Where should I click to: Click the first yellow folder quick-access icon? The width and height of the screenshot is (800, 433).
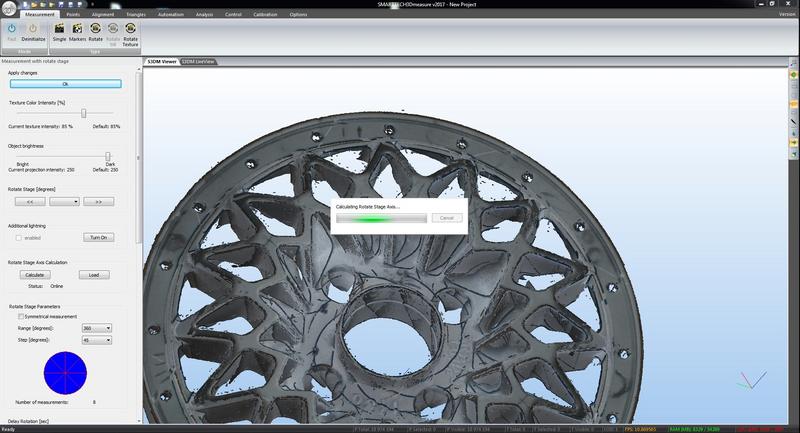click(x=34, y=5)
